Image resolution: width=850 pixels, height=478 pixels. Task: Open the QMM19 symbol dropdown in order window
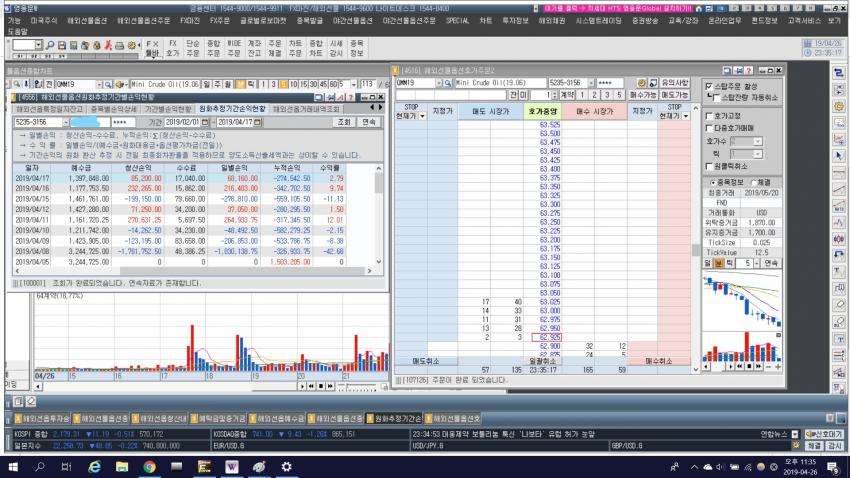coord(439,83)
